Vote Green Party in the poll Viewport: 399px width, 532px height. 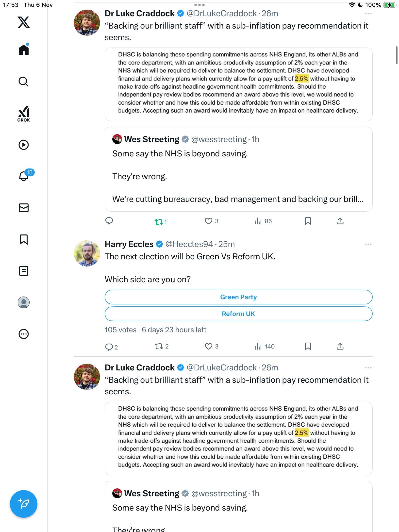pyautogui.click(x=238, y=297)
